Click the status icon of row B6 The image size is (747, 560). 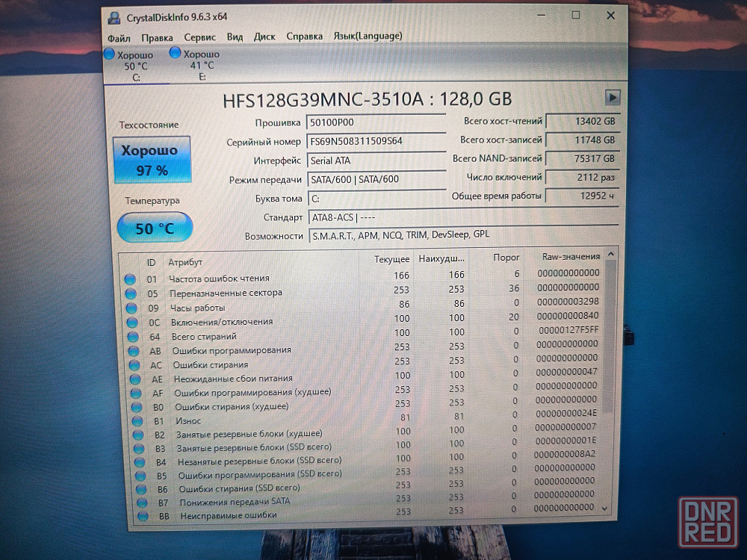(141, 489)
